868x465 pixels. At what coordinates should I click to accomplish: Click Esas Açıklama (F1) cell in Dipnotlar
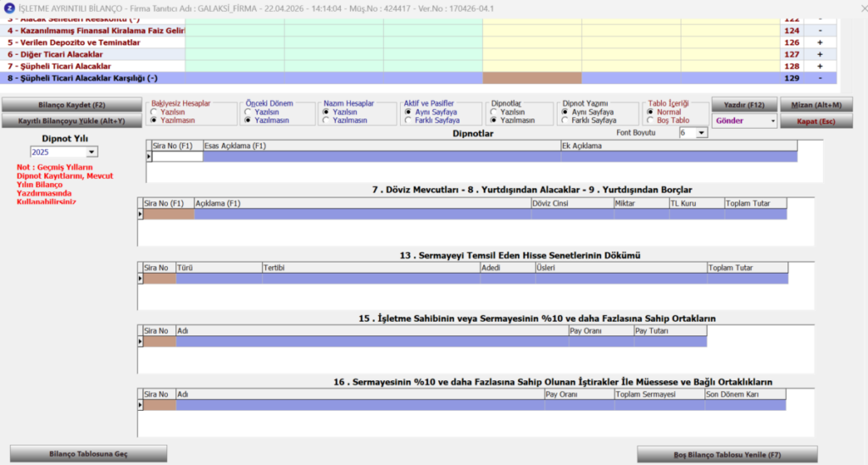pyautogui.click(x=382, y=157)
